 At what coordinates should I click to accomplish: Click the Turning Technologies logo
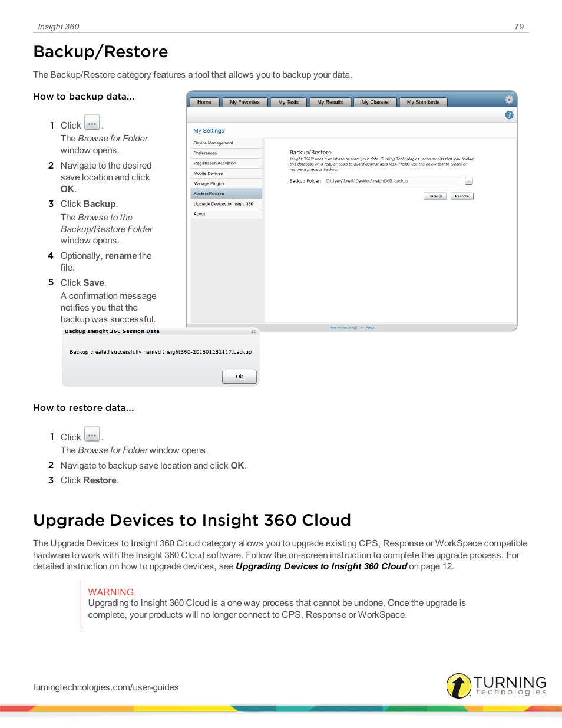click(x=496, y=686)
